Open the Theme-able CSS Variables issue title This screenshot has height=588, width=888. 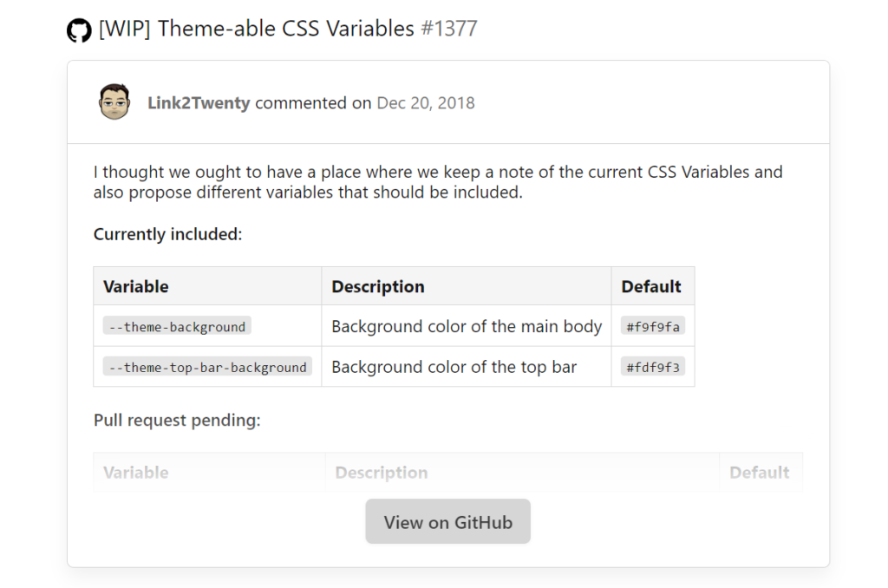257,29
